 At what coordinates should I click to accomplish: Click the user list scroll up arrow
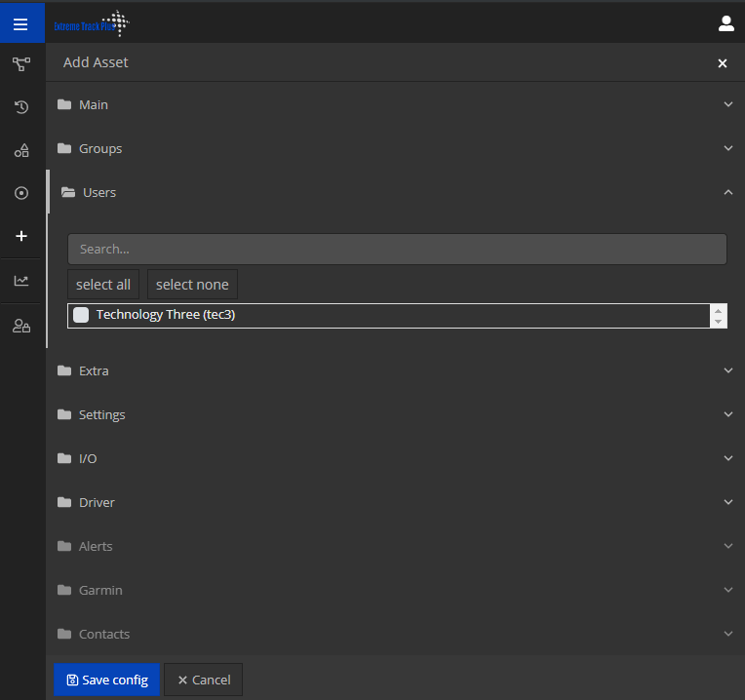pyautogui.click(x=718, y=311)
